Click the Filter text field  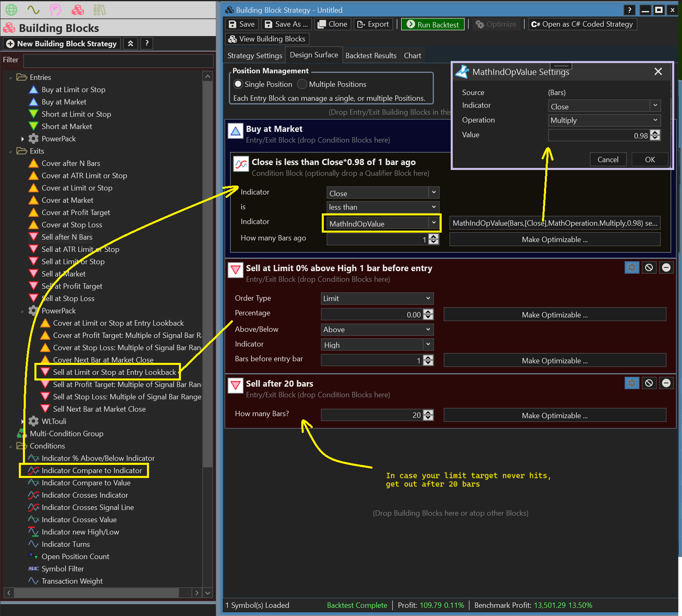(118, 60)
